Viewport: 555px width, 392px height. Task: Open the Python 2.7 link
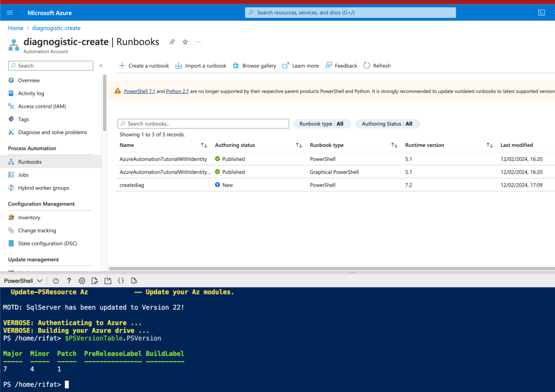pyautogui.click(x=177, y=91)
